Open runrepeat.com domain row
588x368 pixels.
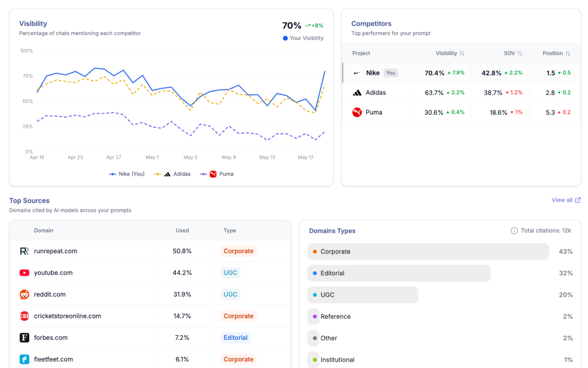tap(150, 251)
